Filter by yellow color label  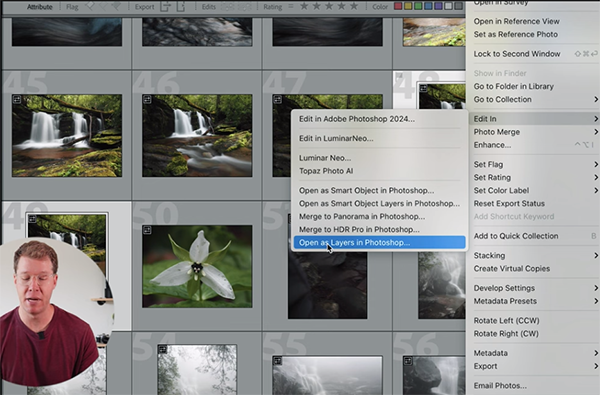click(408, 7)
